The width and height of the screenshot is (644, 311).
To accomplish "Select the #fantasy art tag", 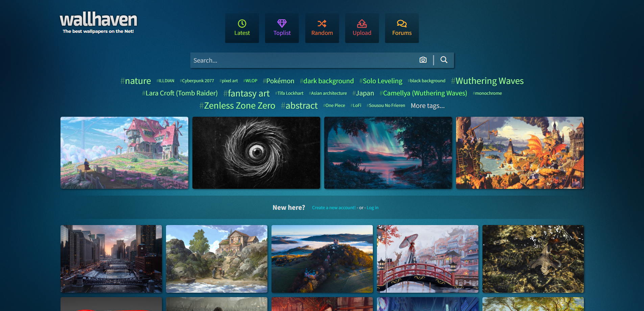I will [x=246, y=93].
